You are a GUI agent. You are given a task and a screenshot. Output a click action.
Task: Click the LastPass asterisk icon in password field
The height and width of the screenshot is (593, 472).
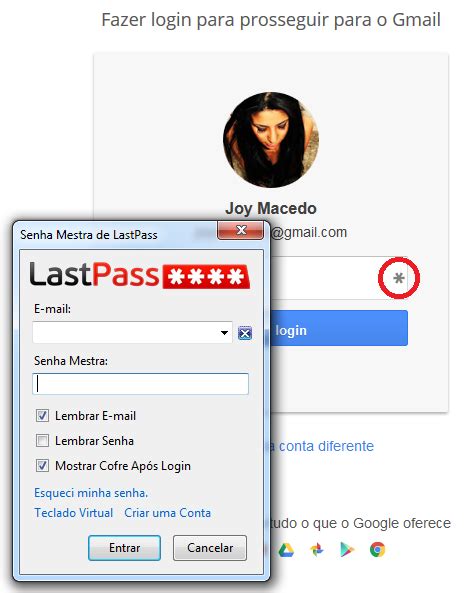(399, 278)
